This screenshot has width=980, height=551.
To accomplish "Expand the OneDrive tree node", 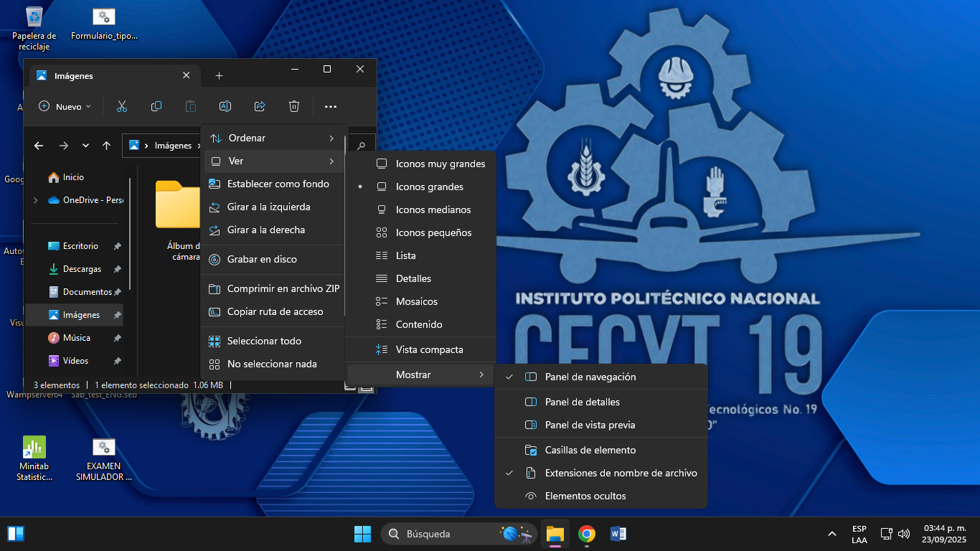I will pyautogui.click(x=36, y=200).
